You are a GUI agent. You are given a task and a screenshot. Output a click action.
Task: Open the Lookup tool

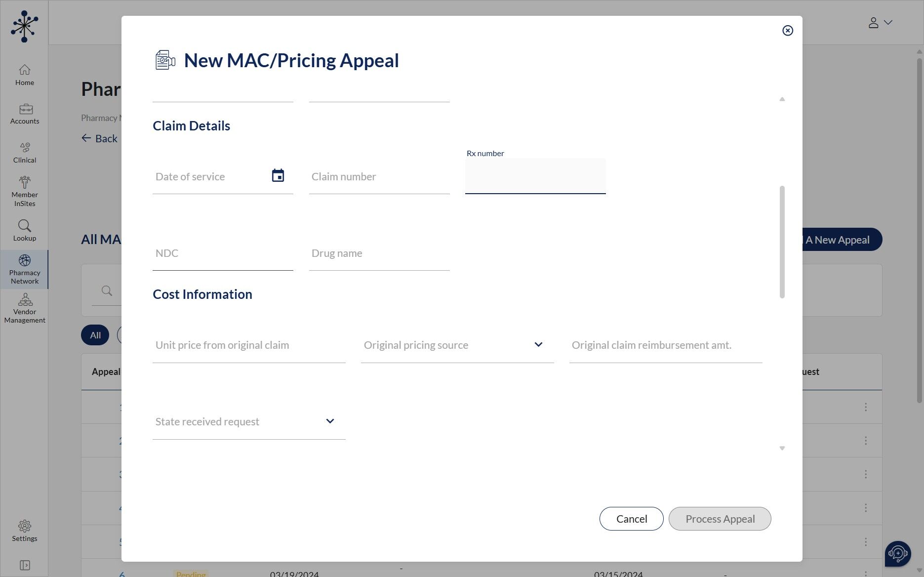[x=25, y=230]
